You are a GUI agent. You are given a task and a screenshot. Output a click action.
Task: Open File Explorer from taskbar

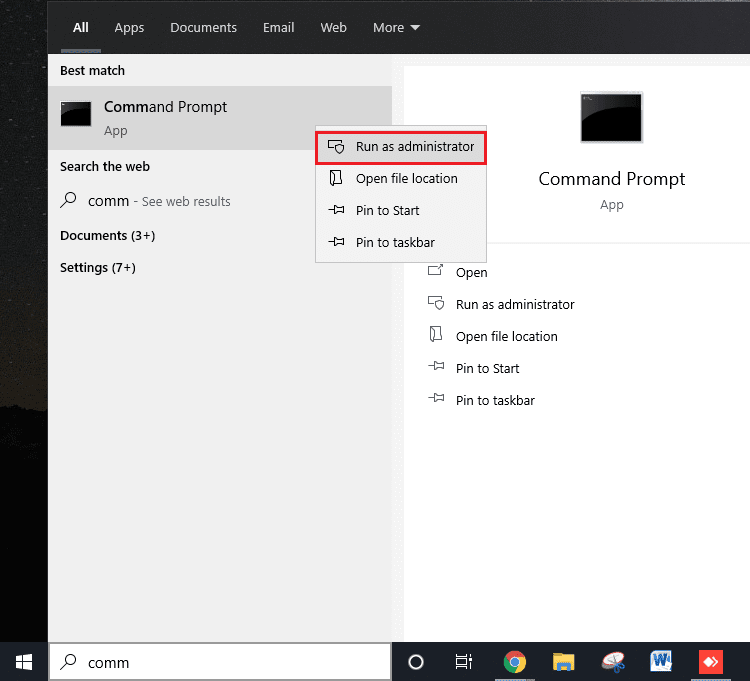pyautogui.click(x=564, y=662)
